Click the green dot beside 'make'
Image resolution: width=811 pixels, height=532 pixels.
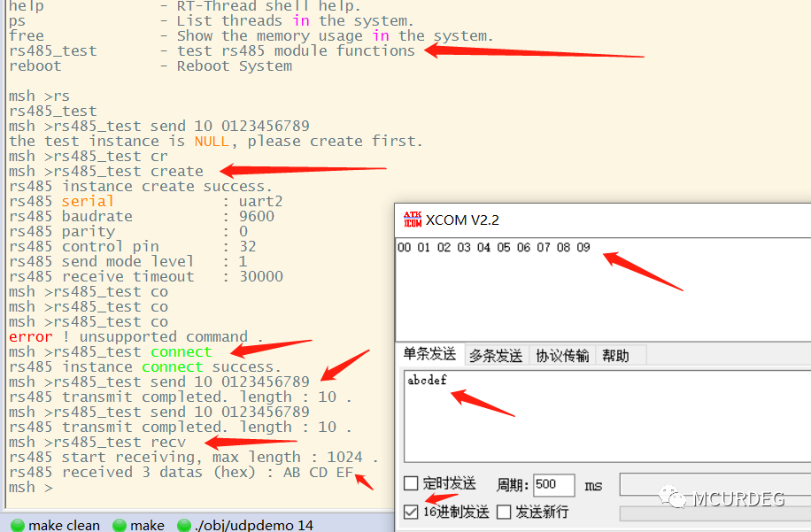pos(118,524)
